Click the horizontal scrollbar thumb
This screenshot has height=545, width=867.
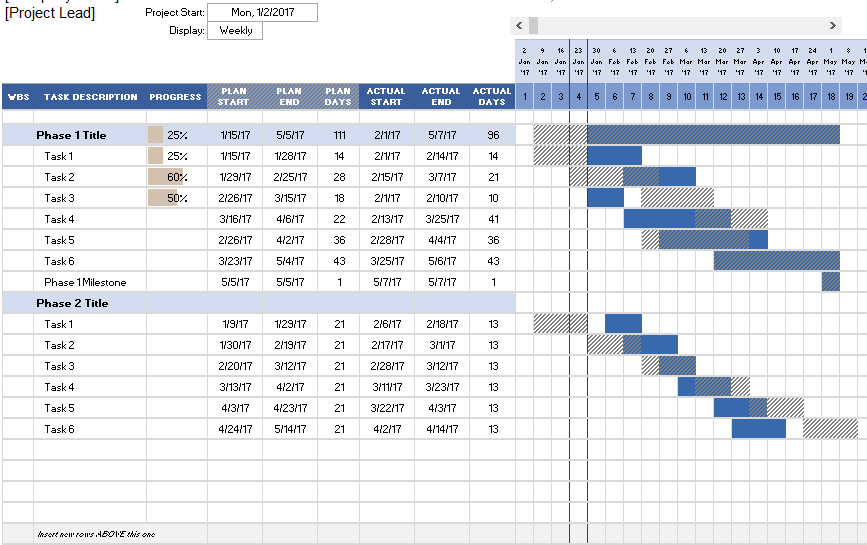[x=534, y=25]
